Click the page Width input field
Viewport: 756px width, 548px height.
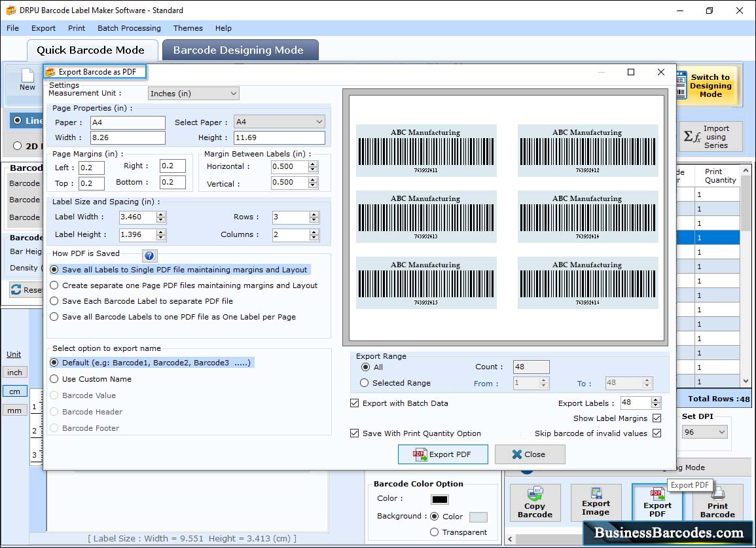pos(128,137)
